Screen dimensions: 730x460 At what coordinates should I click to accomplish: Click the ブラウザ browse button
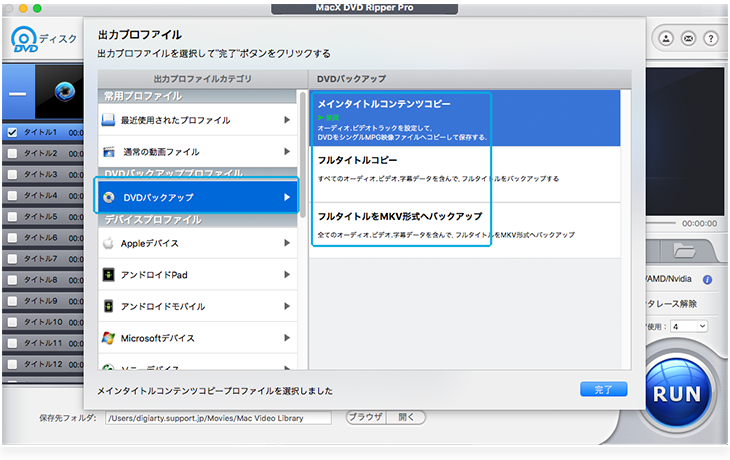coord(365,417)
